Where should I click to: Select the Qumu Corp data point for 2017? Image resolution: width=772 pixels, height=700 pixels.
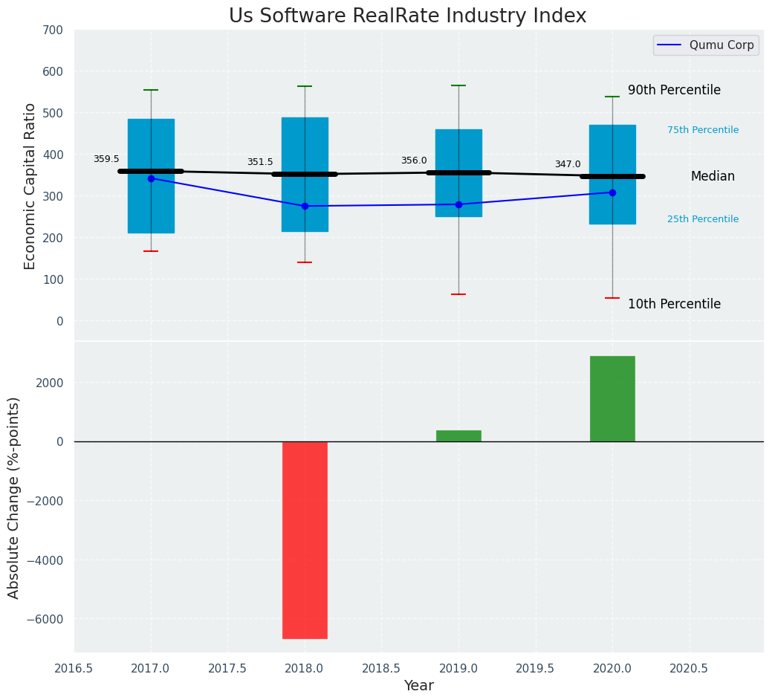[x=151, y=178]
